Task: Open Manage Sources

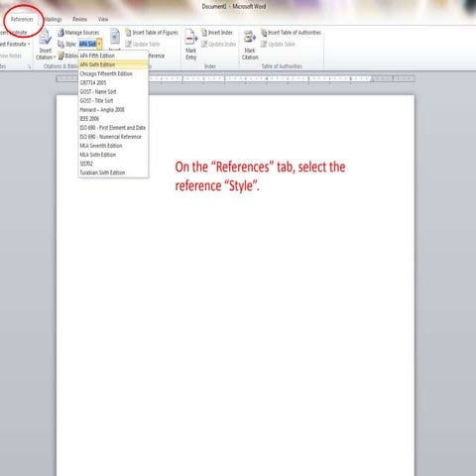Action: pyautogui.click(x=78, y=33)
